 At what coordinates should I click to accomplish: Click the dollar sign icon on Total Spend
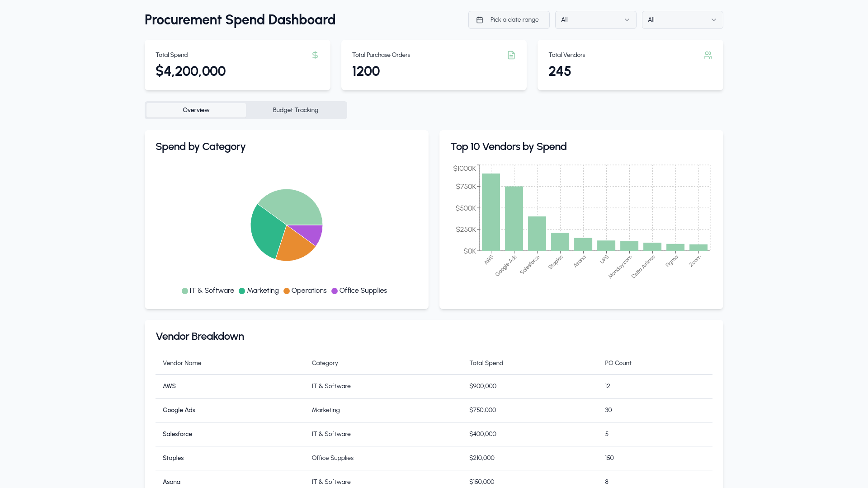[x=315, y=55]
